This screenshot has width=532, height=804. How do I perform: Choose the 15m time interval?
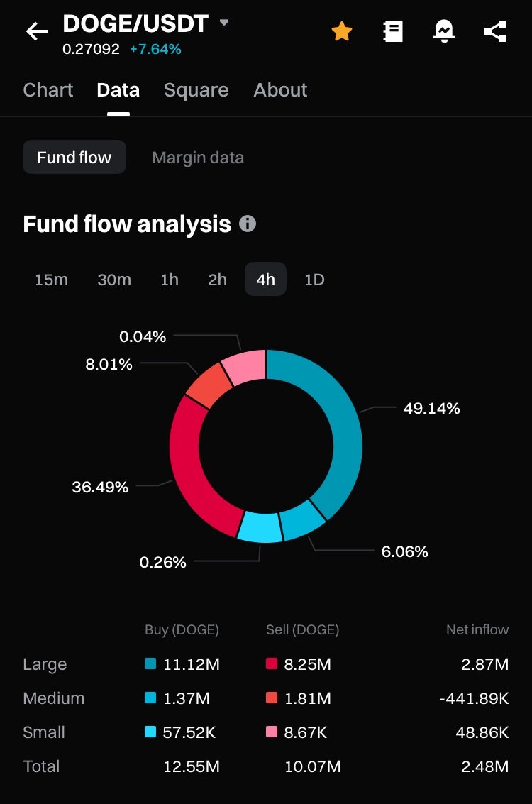click(52, 280)
